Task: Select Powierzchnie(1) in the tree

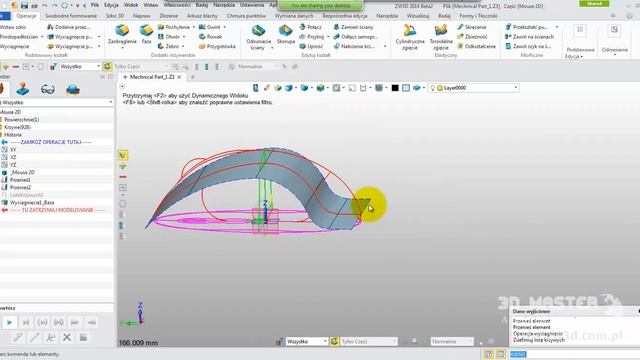Action: coord(22,120)
